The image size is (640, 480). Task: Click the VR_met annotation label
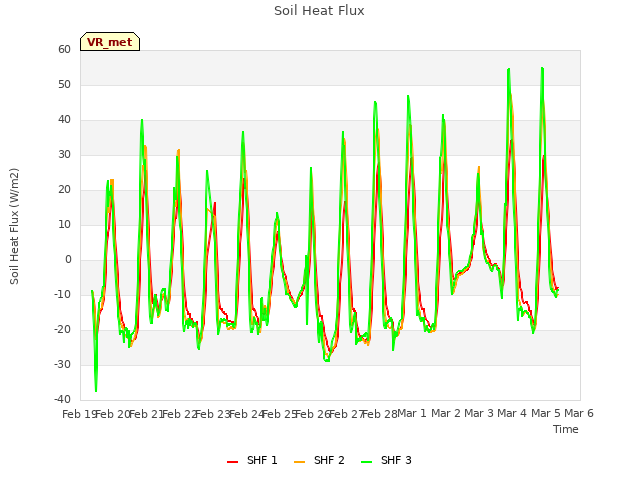110,42
